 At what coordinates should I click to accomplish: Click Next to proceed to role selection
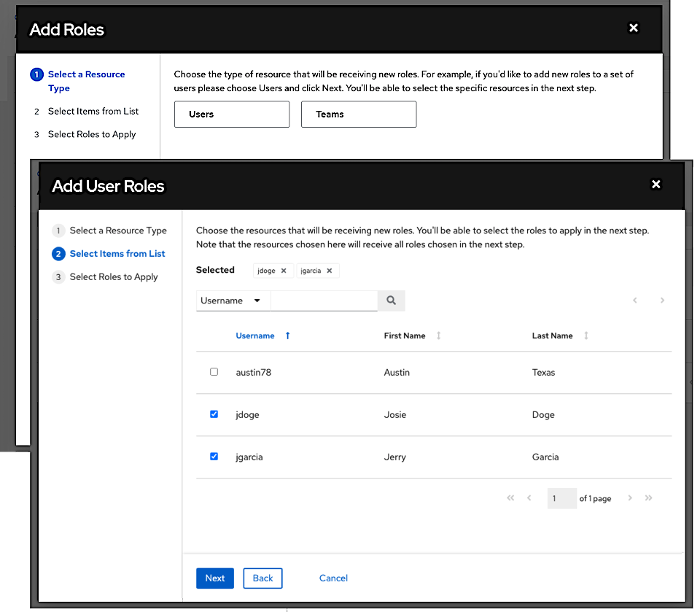(x=214, y=578)
